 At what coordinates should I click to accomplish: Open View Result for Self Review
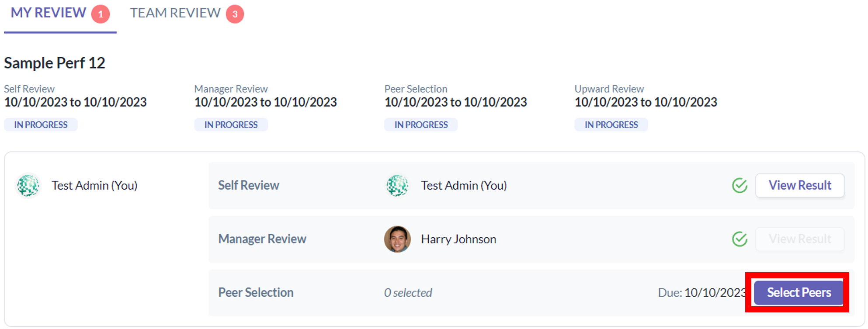799,186
